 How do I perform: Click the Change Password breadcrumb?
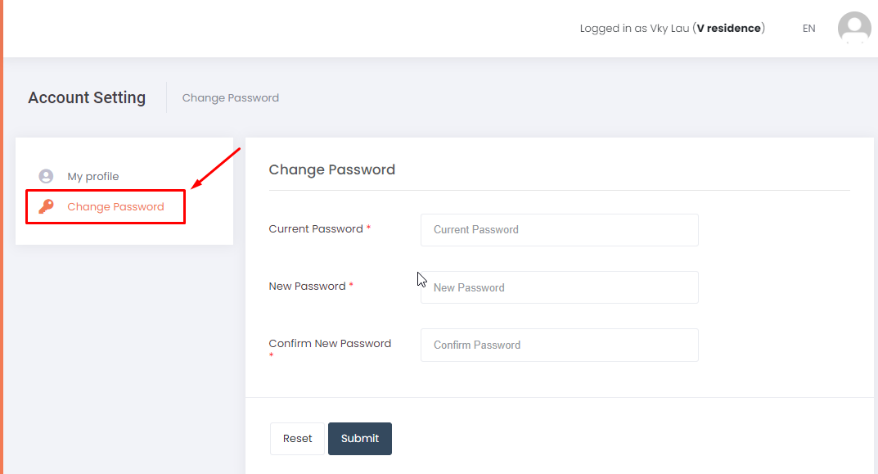click(230, 98)
